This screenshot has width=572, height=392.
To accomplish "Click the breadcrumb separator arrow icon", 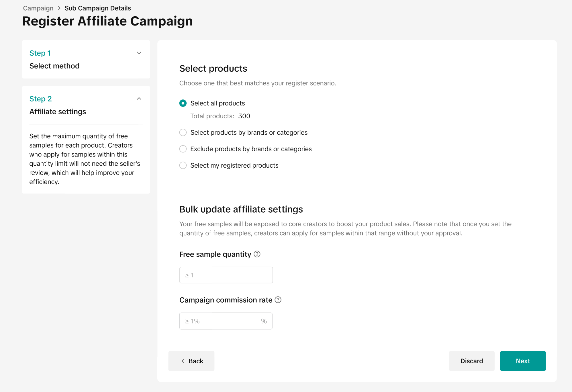I will [59, 8].
